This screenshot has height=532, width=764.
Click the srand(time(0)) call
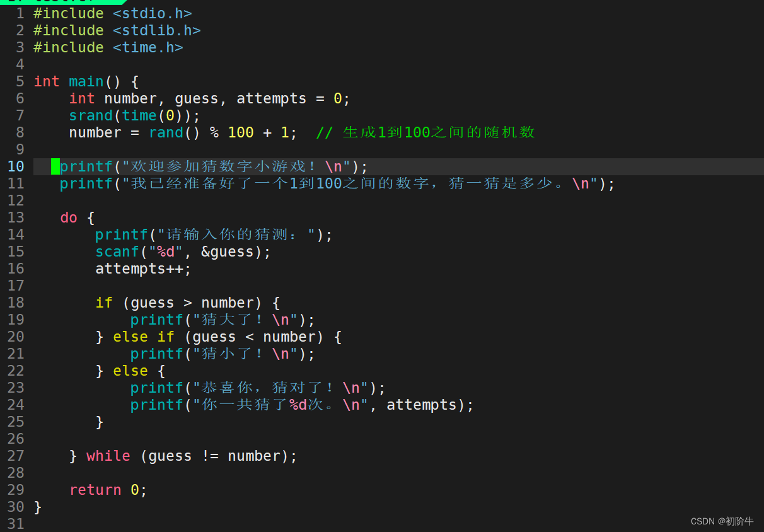click(130, 115)
